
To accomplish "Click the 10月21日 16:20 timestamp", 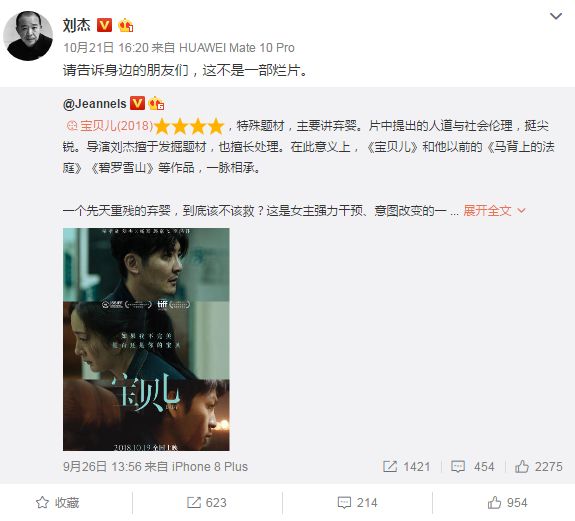I will pos(106,48).
